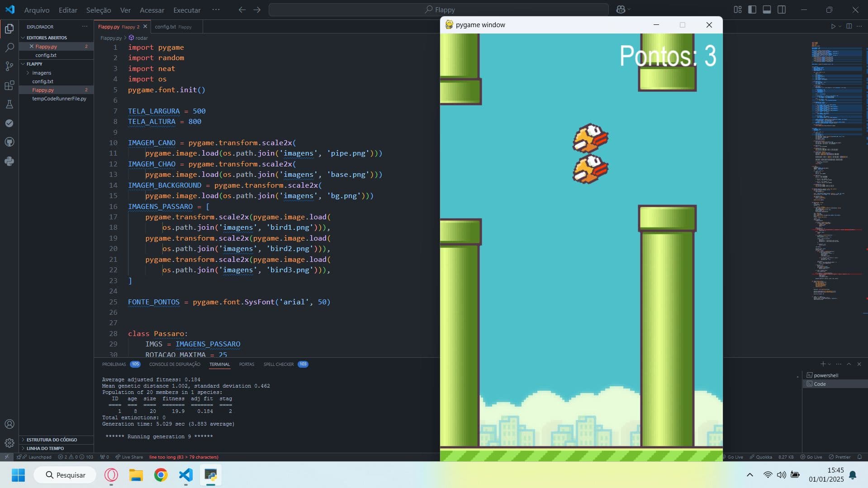The image size is (868, 488).
Task: Add a new terminal with the plus icon
Action: coord(823,364)
